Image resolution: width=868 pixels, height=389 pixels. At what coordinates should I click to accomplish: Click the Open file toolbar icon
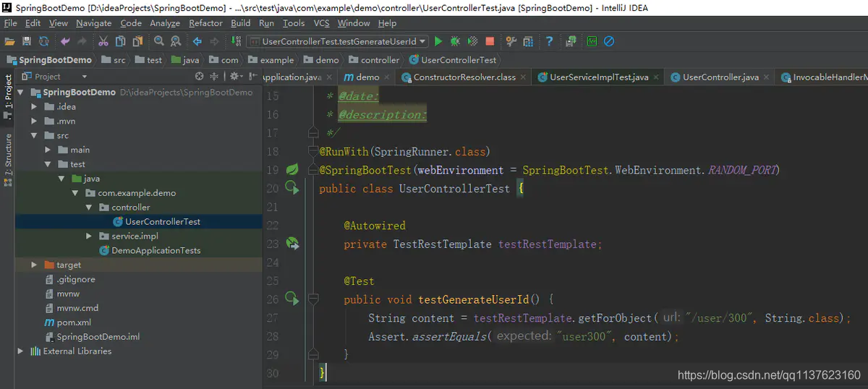[x=9, y=42]
